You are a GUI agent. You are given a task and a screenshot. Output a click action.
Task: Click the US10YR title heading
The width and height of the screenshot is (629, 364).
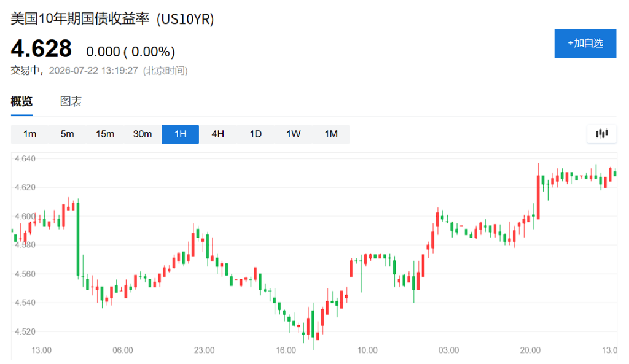(112, 19)
